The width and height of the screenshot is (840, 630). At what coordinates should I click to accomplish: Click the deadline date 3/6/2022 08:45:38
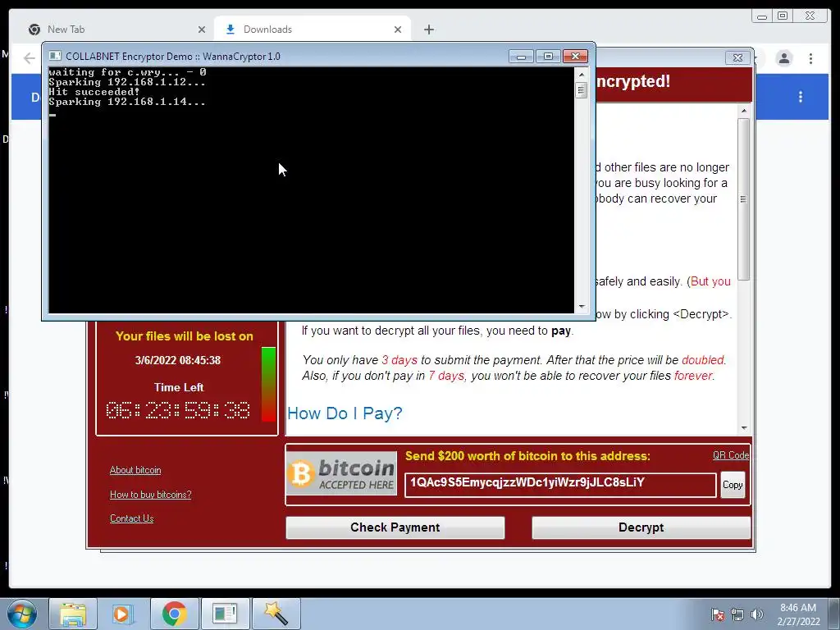point(177,360)
